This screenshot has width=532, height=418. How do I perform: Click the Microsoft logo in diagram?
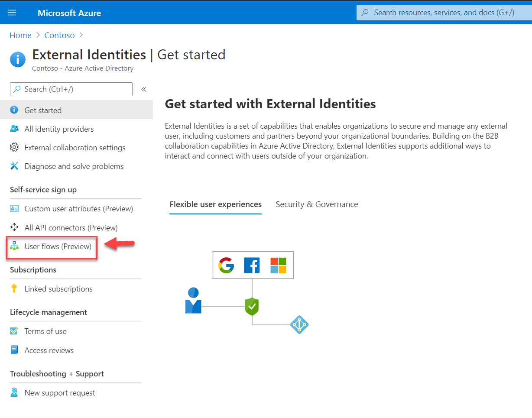[x=278, y=265]
